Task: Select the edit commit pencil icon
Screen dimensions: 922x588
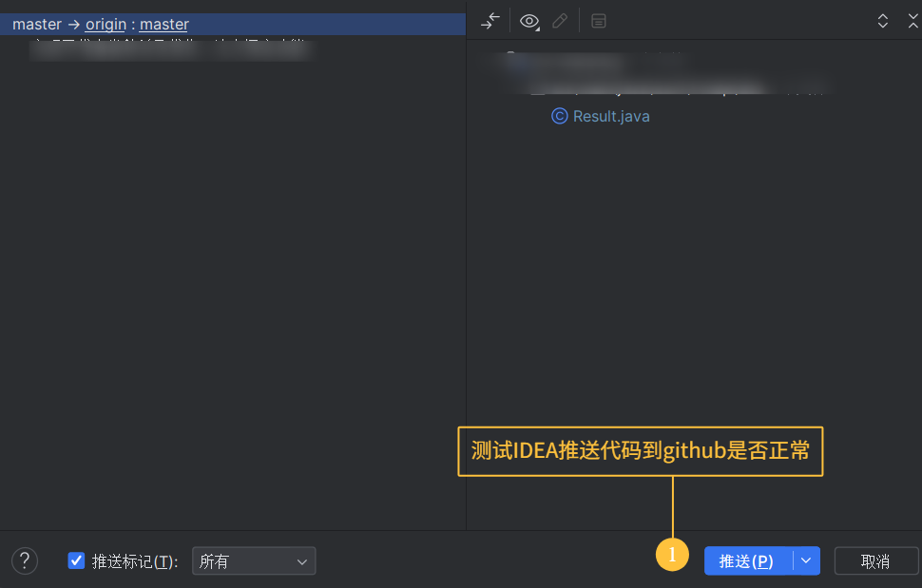Action: pyautogui.click(x=560, y=20)
